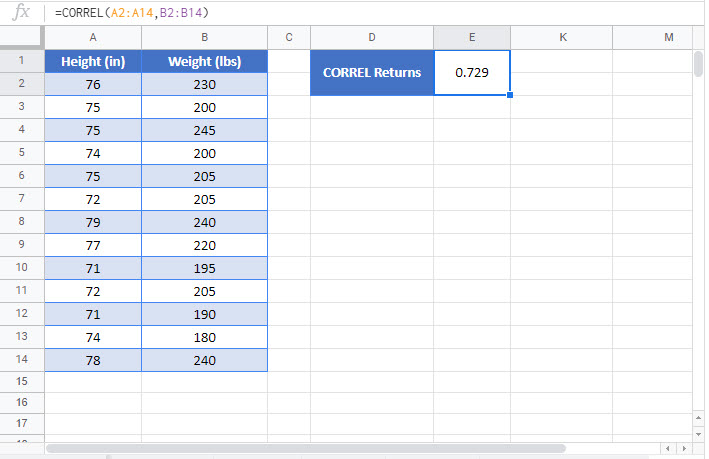Select height cell 75 in row 4
709x459 pixels.
coord(93,130)
